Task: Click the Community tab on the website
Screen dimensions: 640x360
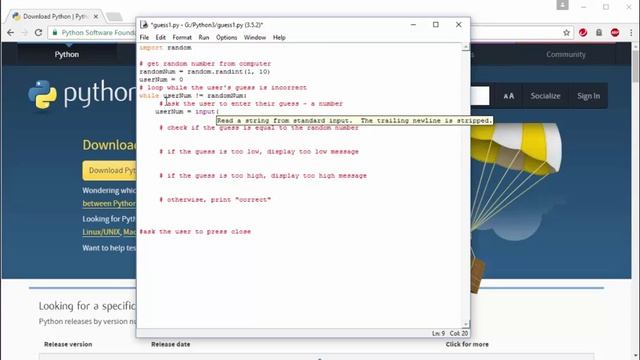Action: (x=566, y=54)
